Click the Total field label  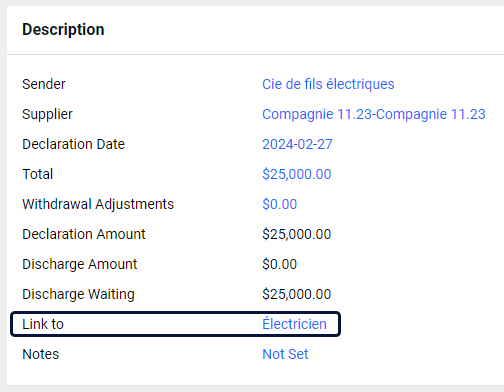tap(37, 174)
